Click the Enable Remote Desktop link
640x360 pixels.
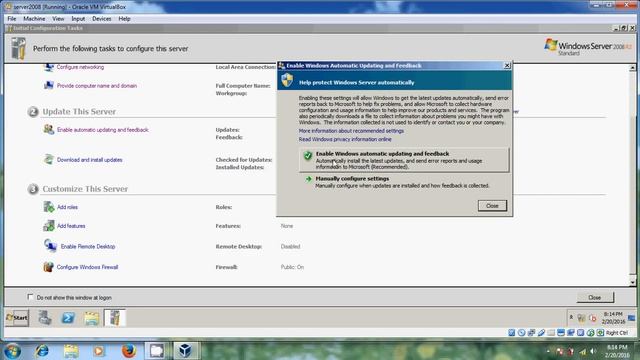point(88,247)
